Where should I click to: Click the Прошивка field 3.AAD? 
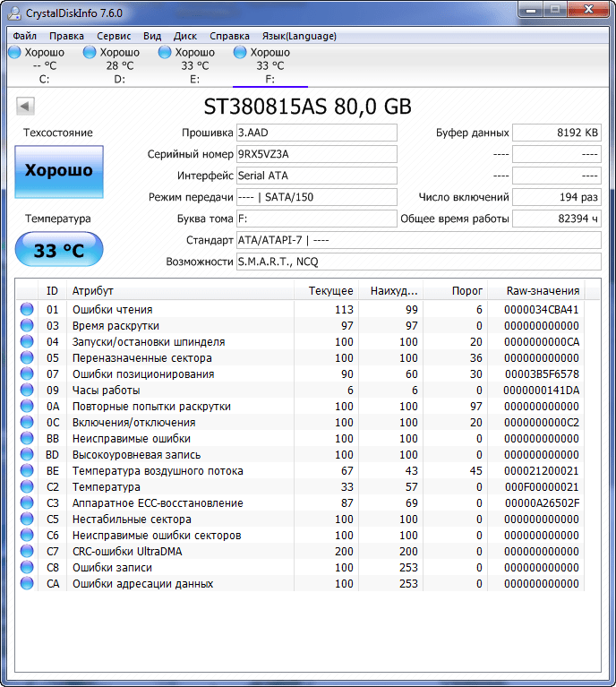(x=317, y=133)
